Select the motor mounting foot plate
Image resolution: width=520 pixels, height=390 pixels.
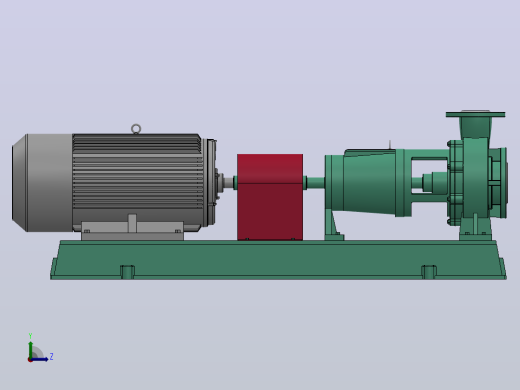click(132, 231)
